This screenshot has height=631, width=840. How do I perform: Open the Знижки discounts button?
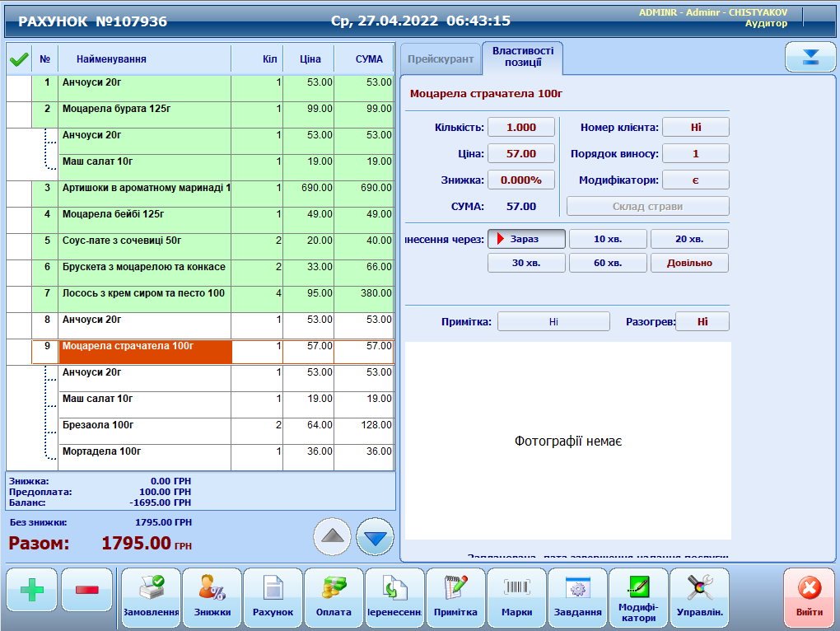coord(212,597)
